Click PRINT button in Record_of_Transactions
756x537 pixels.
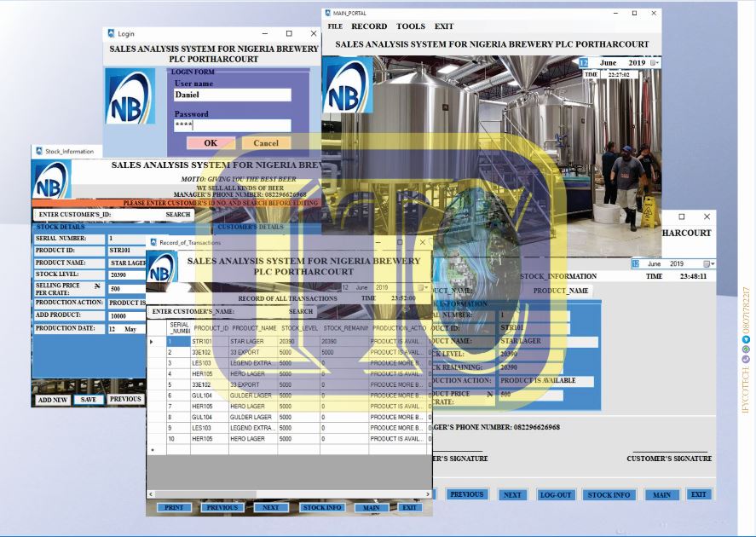(174, 508)
